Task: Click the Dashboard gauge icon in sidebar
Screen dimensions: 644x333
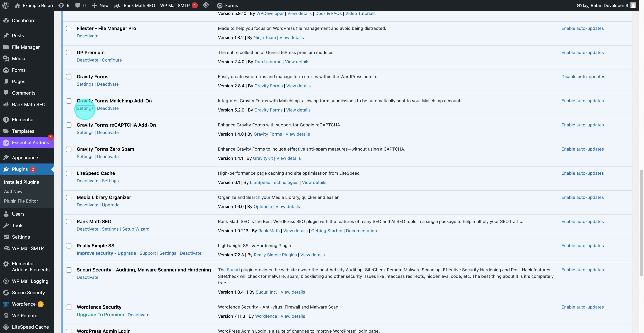Action: [x=6, y=20]
